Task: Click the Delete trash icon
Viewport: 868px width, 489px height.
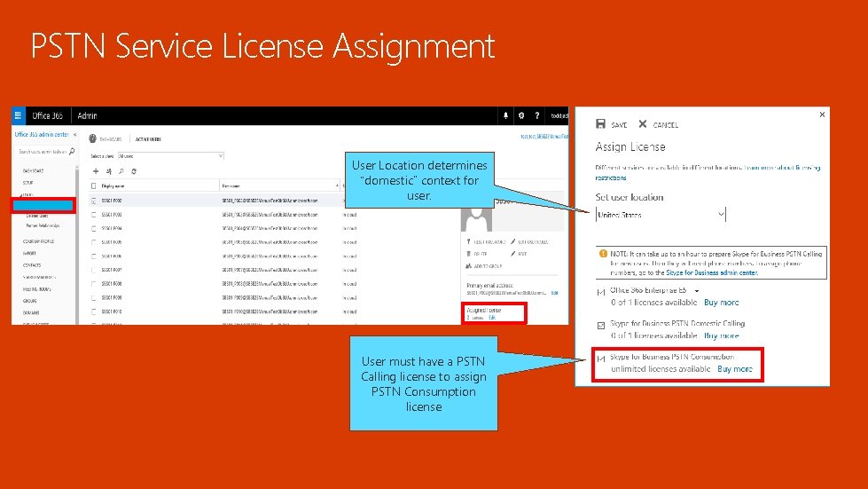Action: click(468, 254)
